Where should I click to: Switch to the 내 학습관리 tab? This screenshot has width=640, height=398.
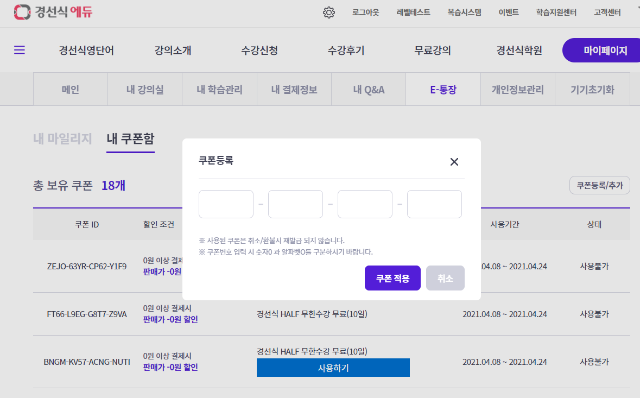click(x=220, y=89)
